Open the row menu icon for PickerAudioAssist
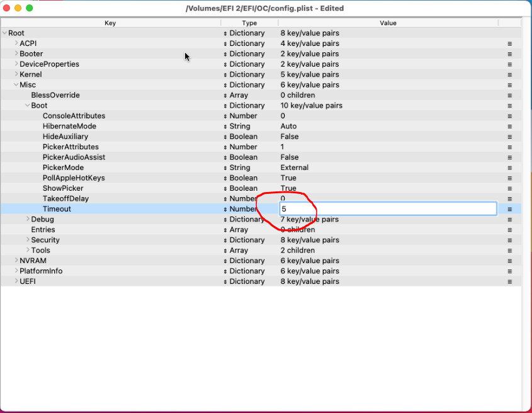 [x=509, y=157]
